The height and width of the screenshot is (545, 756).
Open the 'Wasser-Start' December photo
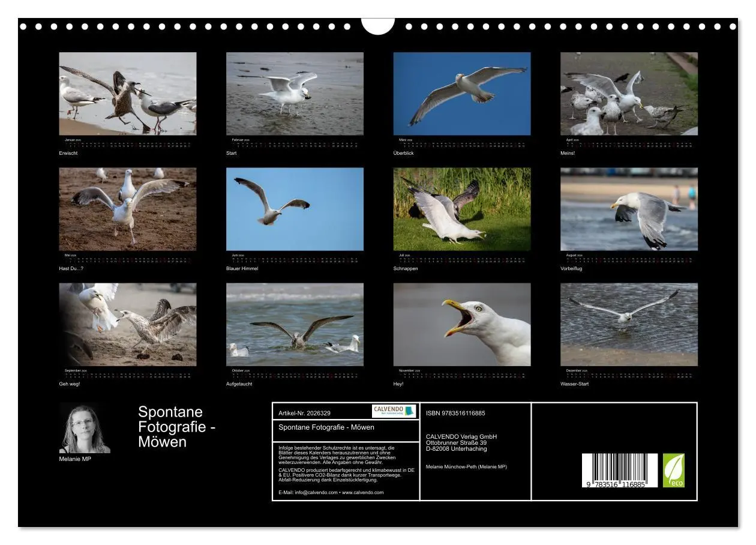[629, 325]
